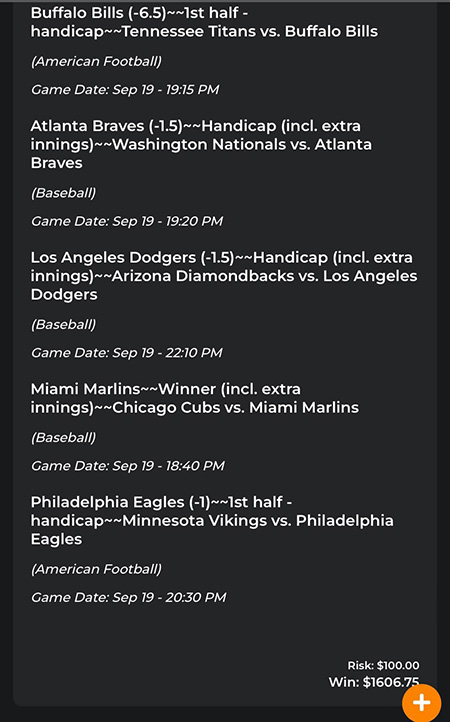
Task: Click Game Date Sep 19 - 19:15 PM
Action: coord(125,89)
